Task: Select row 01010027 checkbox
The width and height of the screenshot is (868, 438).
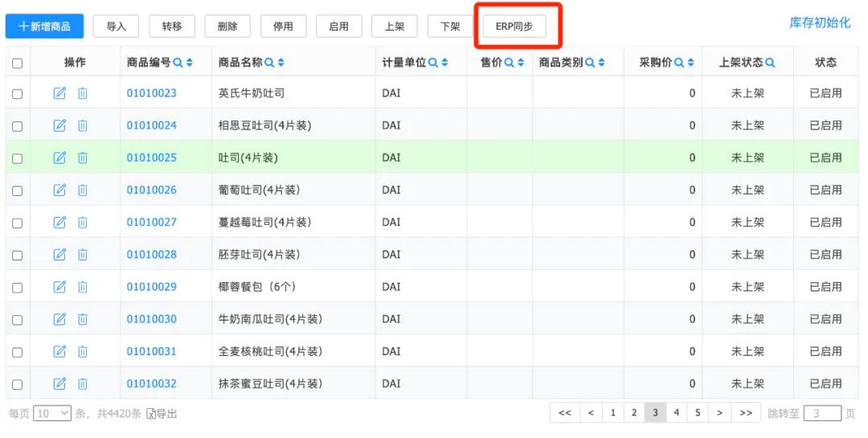Action: [17, 223]
